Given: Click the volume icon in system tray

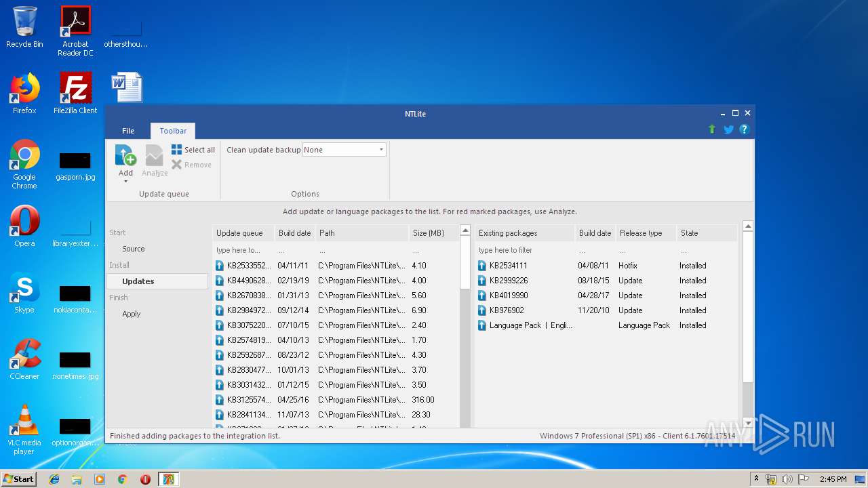Looking at the screenshot, I should point(787,479).
